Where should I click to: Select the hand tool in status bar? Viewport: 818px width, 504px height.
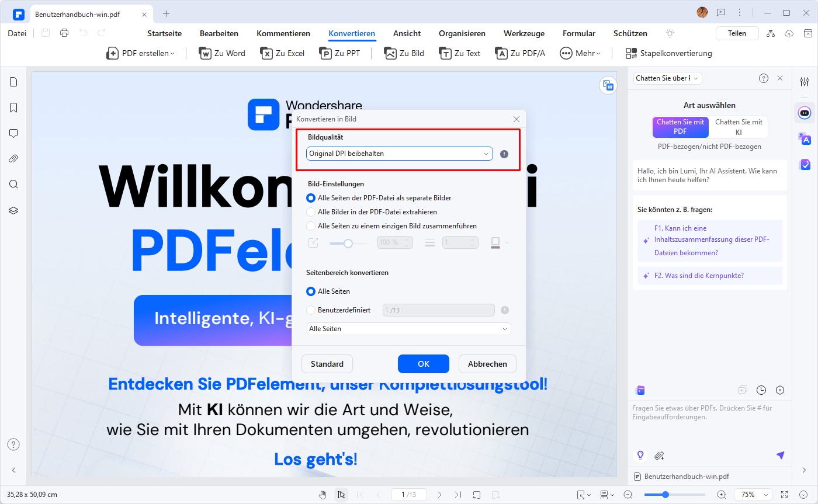click(x=323, y=495)
